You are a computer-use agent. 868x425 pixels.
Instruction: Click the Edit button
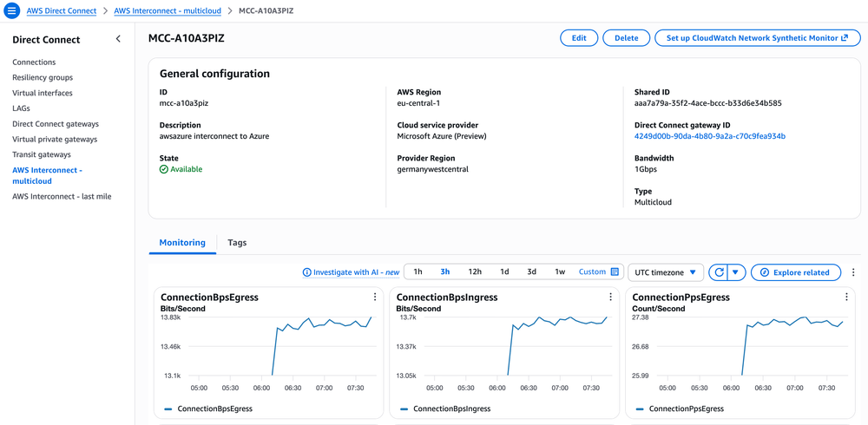(x=579, y=38)
